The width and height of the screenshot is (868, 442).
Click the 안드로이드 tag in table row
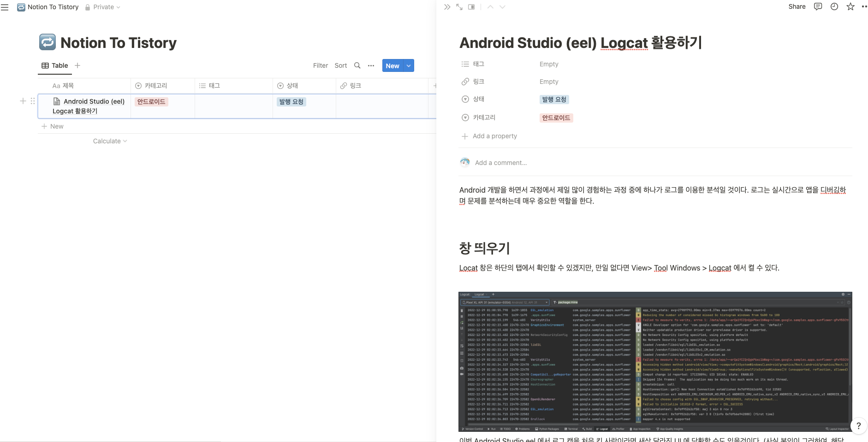(151, 102)
